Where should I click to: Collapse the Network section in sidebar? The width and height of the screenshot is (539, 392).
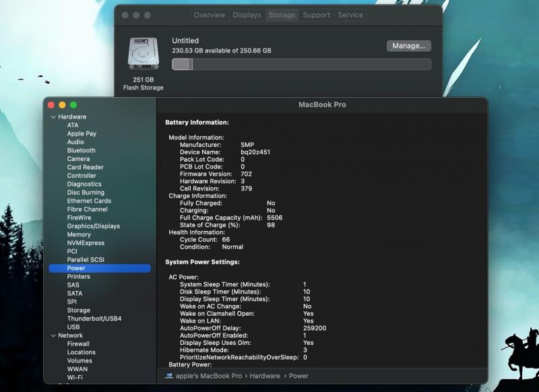click(x=53, y=335)
